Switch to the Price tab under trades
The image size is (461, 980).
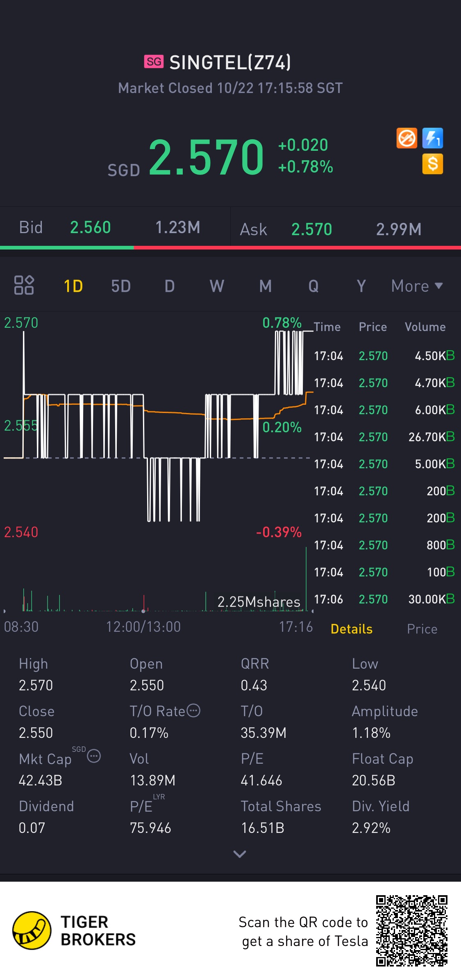422,629
